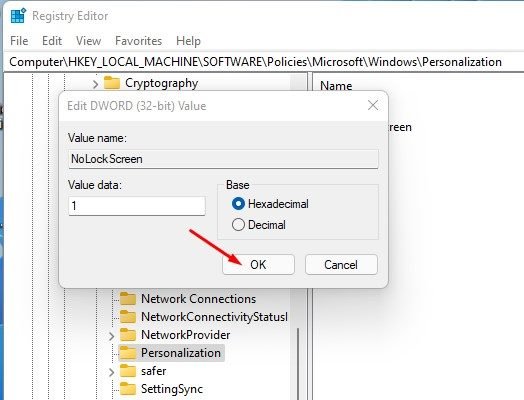Click the Network Connections folder icon
Screen dimensions: 524x400
coord(128,299)
